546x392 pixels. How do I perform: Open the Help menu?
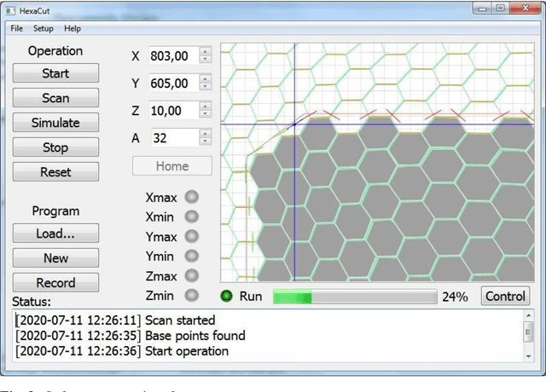point(73,28)
